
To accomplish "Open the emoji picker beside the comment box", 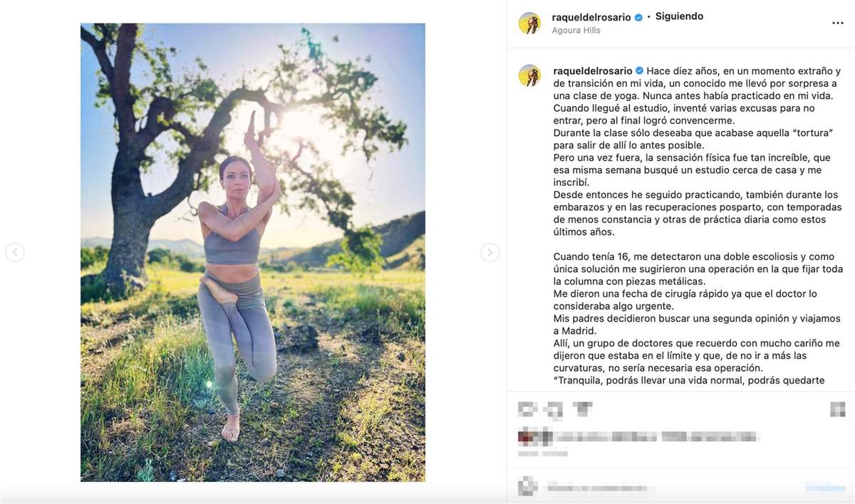I will pos(527,488).
